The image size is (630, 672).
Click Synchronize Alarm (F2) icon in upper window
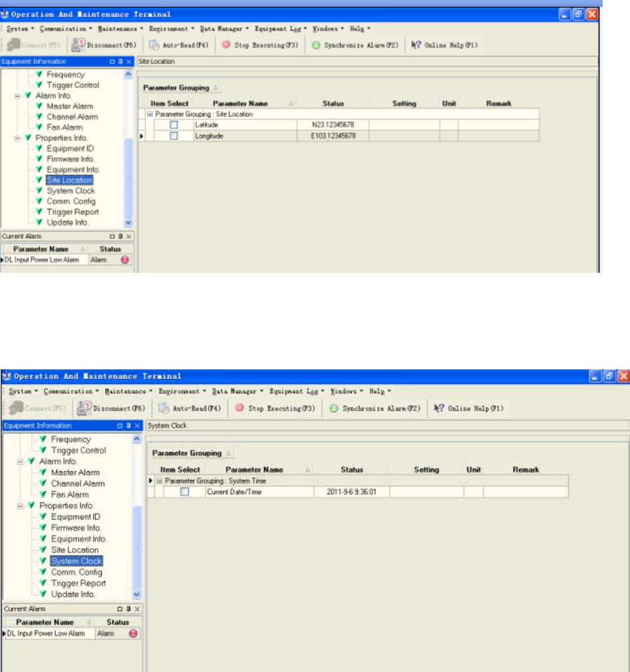pyautogui.click(x=316, y=45)
